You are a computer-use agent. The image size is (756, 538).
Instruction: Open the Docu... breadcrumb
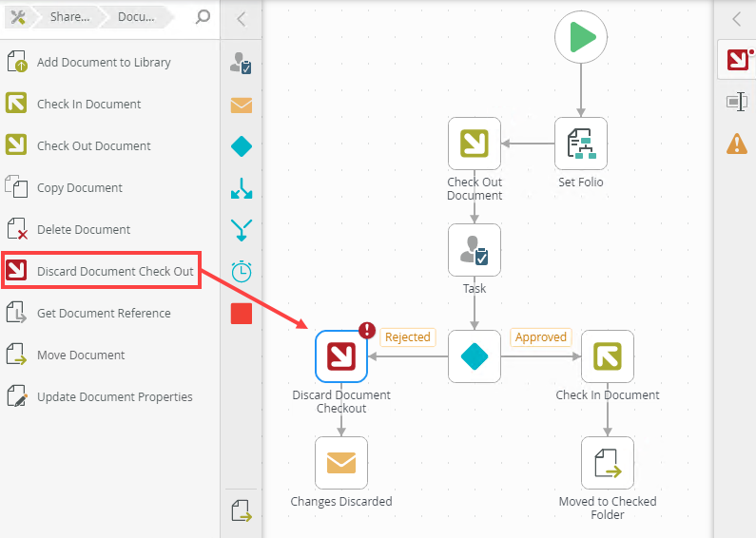pos(136,17)
